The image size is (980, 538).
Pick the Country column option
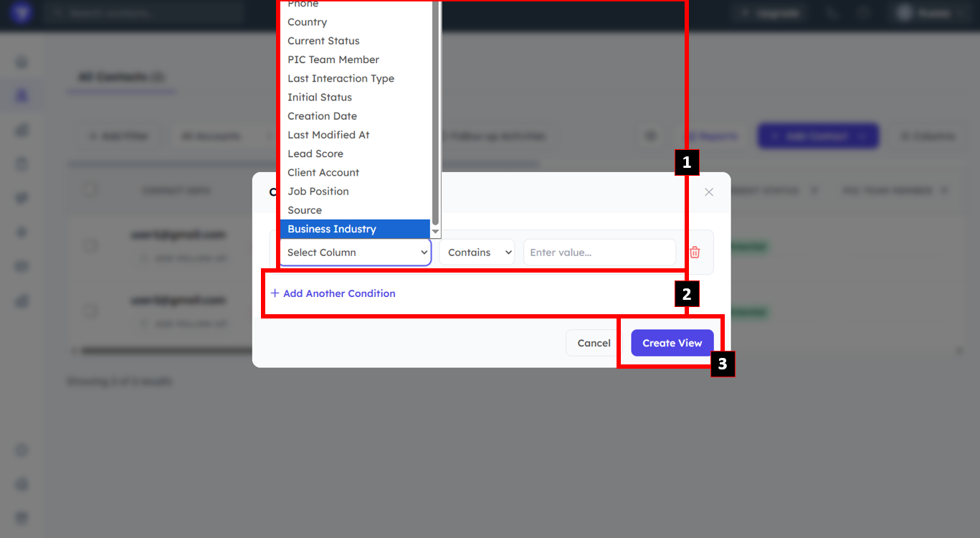[x=355, y=22]
